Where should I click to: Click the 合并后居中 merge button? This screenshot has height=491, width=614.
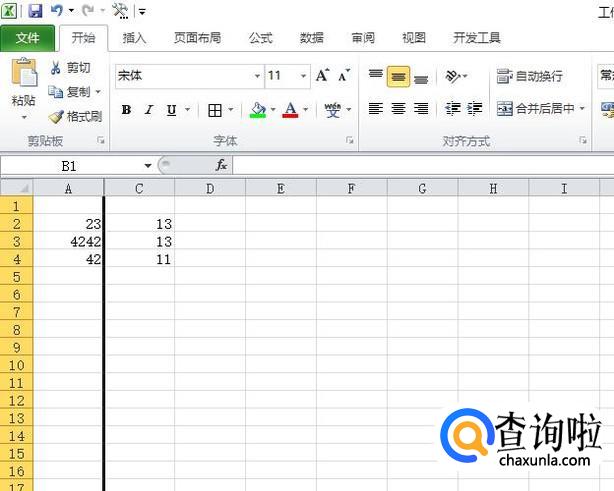536,108
